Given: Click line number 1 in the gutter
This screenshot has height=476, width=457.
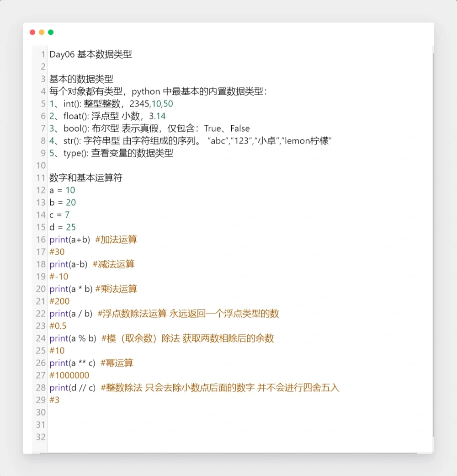Looking at the screenshot, I should tap(43, 54).
